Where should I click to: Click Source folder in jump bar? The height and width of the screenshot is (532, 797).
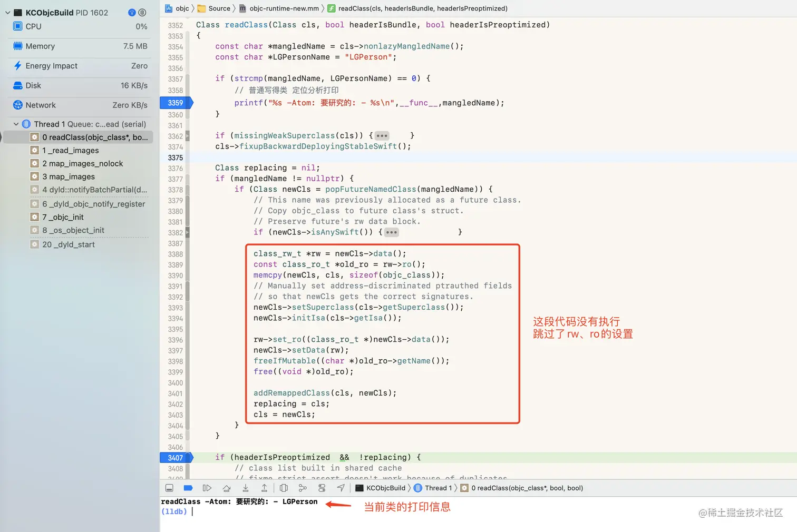214,8
